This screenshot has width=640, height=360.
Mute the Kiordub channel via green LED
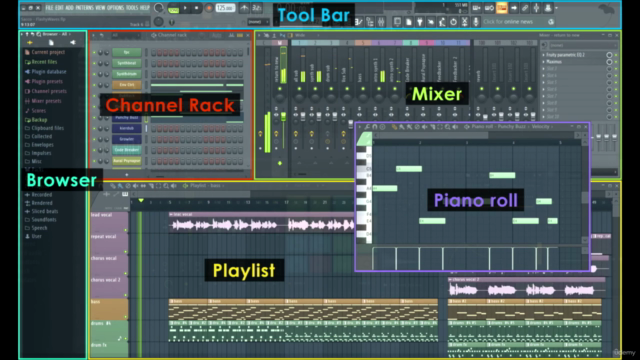click(94, 128)
